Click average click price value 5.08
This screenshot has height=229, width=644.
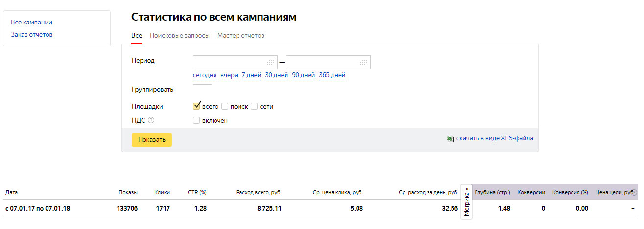[x=357, y=208]
